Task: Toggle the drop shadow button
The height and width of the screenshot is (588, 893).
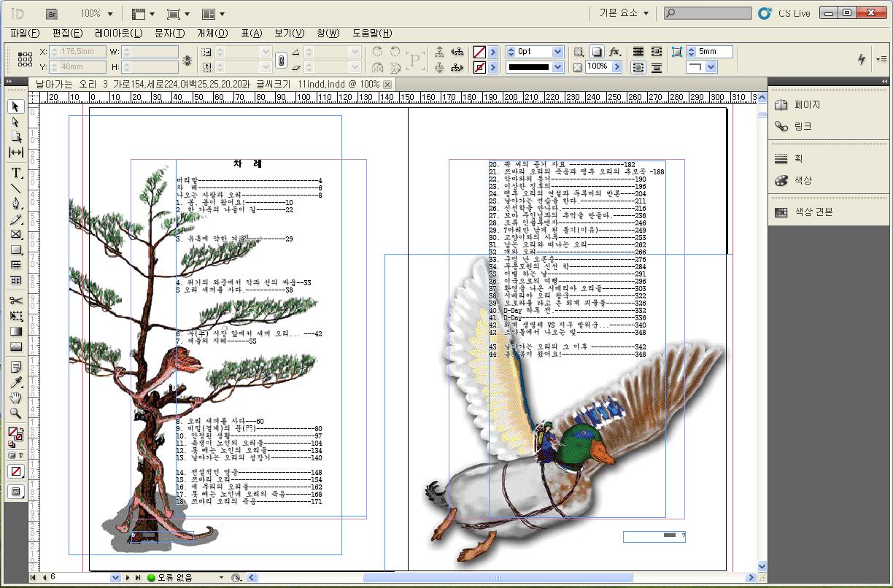Action: (597, 52)
